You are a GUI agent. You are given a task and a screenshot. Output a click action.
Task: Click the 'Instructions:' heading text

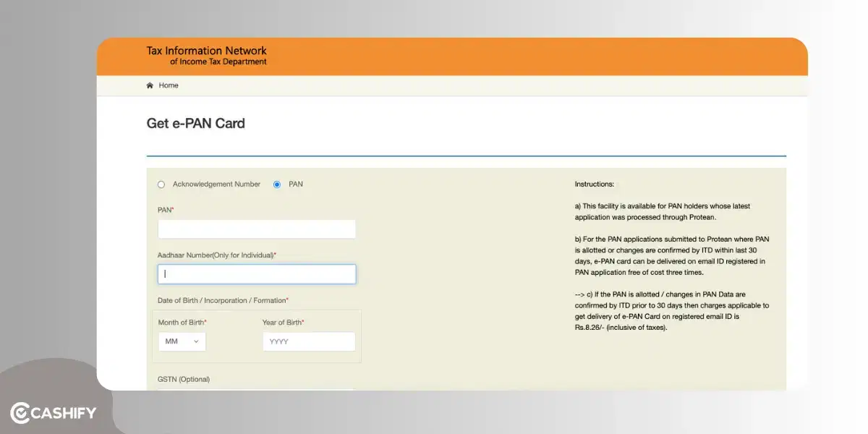(595, 184)
